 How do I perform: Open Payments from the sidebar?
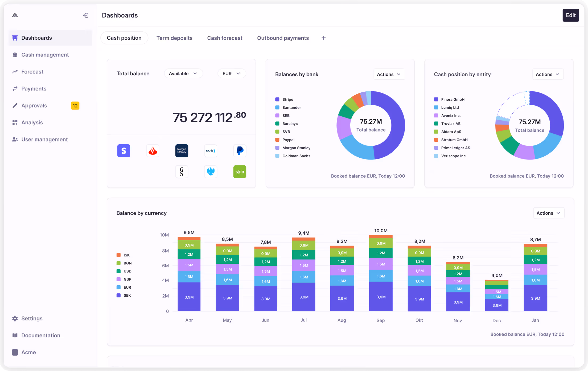(34, 88)
